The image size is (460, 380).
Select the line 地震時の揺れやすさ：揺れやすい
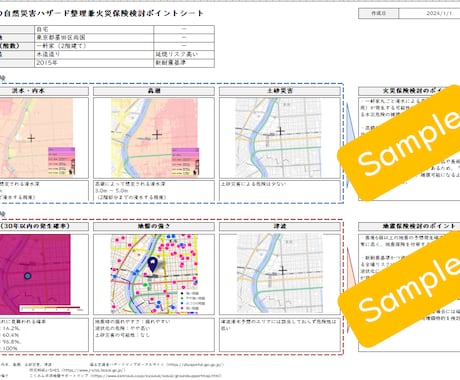(x=133, y=322)
